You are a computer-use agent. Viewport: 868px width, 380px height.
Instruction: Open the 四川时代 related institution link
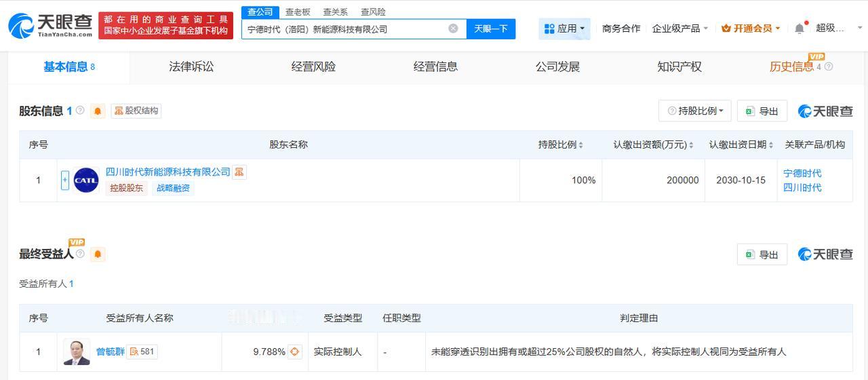tap(802, 187)
